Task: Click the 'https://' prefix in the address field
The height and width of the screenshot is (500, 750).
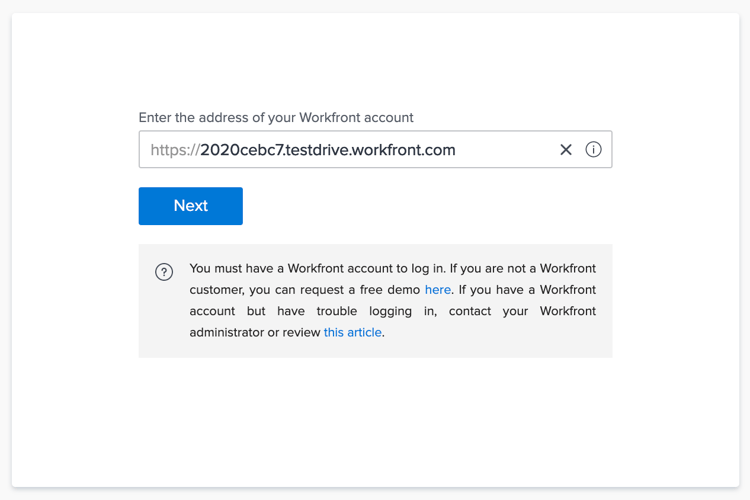Action: click(175, 150)
